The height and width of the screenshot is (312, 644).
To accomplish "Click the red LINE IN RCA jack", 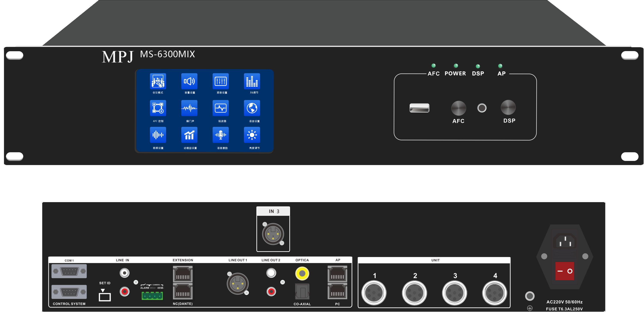I will (x=124, y=291).
